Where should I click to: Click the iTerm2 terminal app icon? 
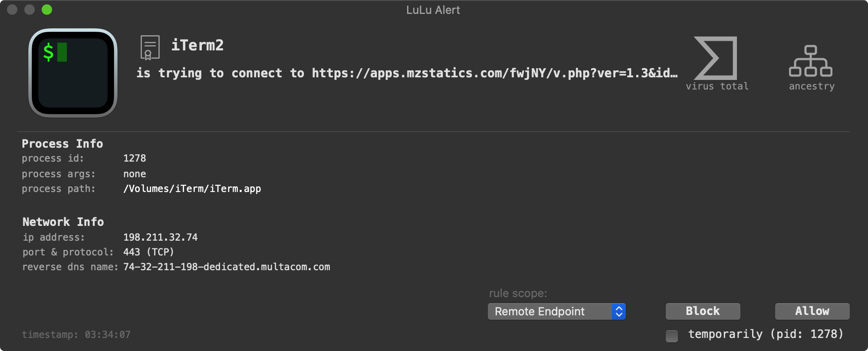tap(73, 73)
